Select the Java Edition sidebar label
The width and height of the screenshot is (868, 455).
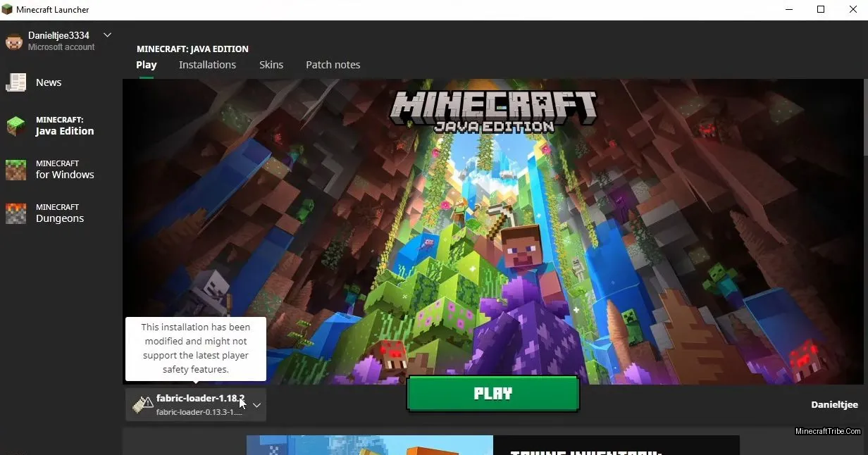(x=65, y=131)
